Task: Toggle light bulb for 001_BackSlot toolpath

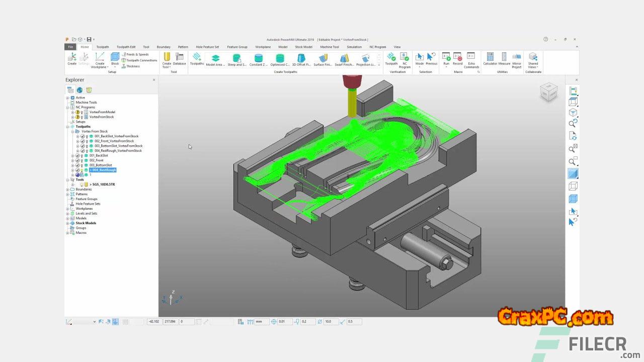Action: [82, 156]
